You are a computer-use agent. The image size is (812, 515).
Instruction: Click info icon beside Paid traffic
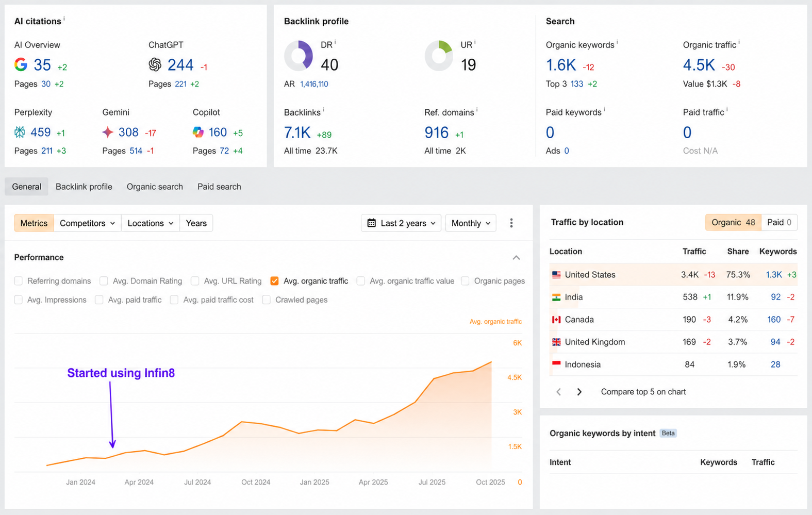click(x=727, y=110)
